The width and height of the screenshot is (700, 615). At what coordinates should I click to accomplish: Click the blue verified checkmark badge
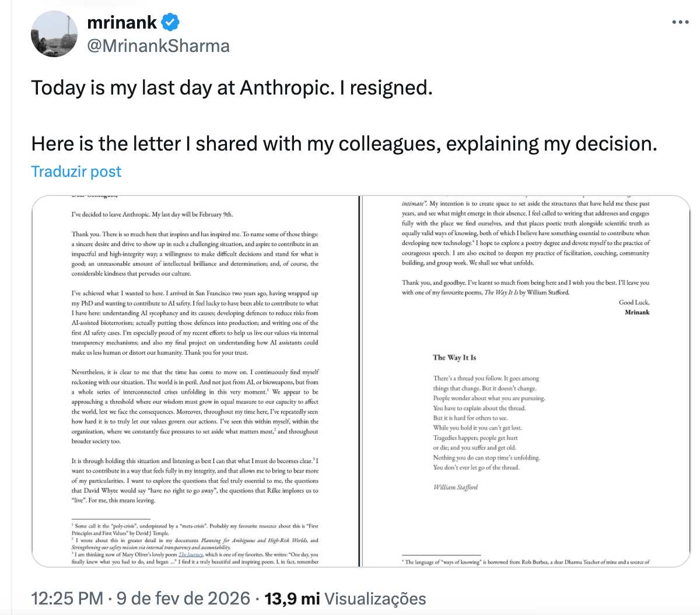click(170, 23)
